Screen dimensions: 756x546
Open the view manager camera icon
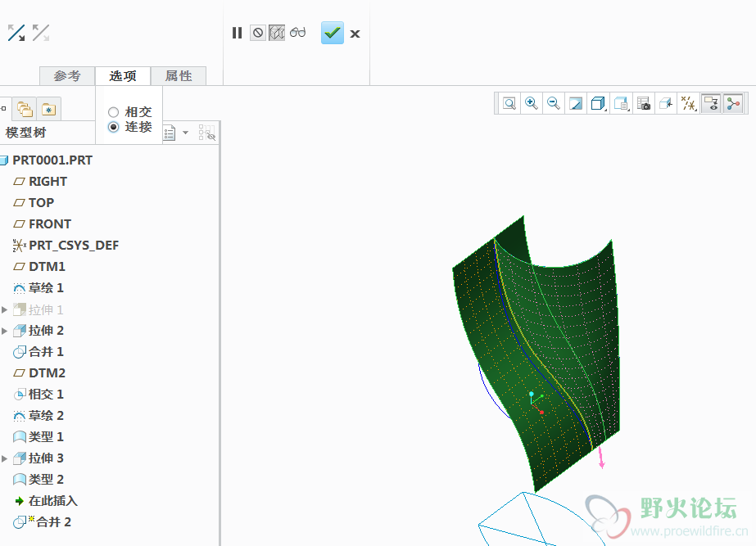(x=644, y=103)
